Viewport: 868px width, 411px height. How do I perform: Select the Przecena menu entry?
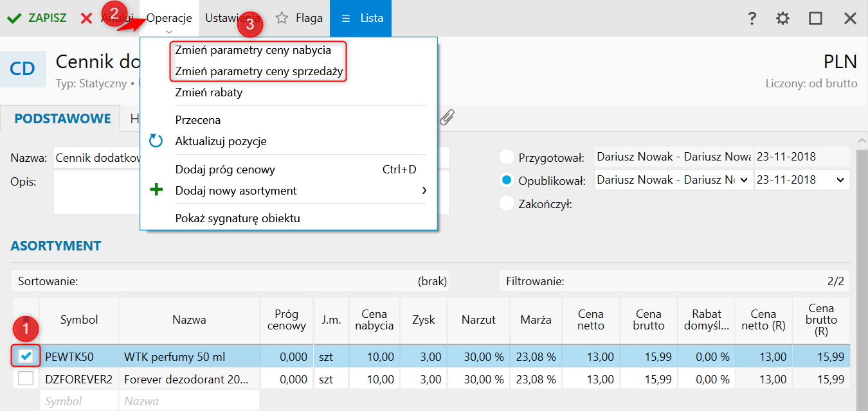(198, 120)
